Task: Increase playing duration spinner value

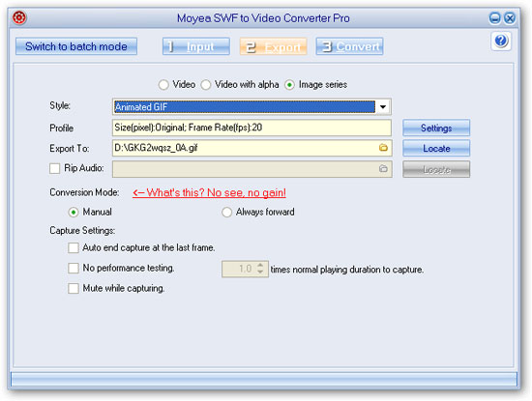Action: [260, 266]
